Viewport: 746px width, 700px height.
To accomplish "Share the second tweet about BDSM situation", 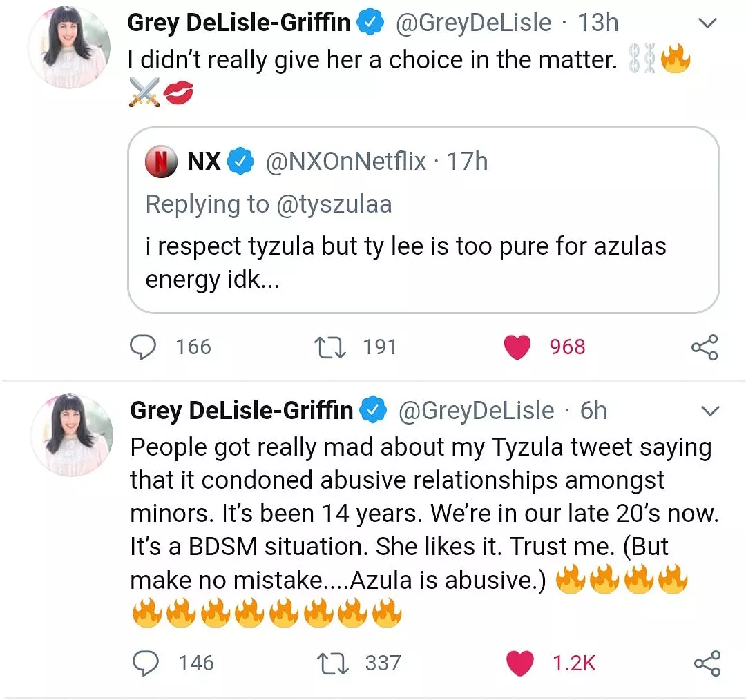I will click(706, 663).
